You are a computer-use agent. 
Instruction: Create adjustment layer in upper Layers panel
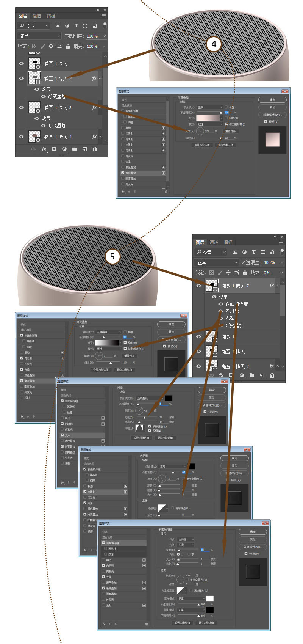pyautogui.click(x=64, y=149)
